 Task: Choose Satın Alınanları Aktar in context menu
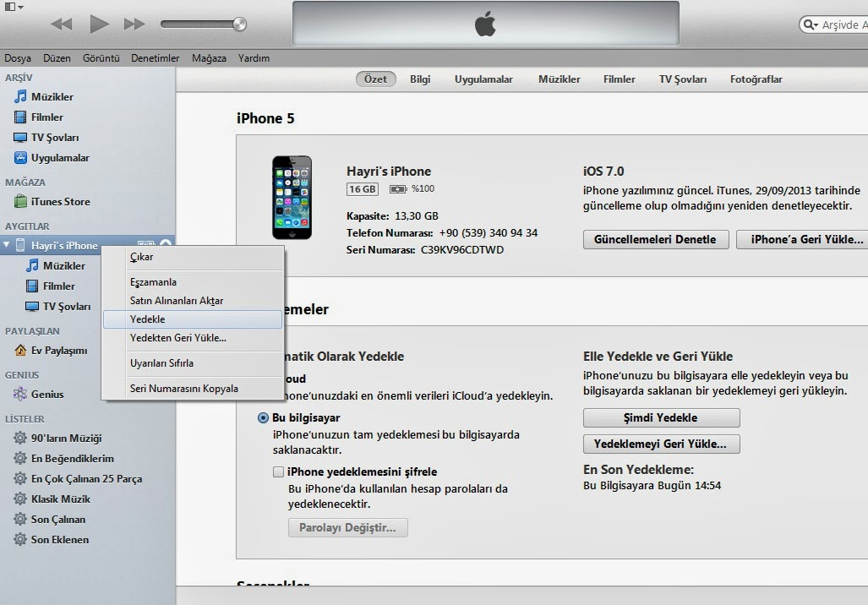(x=193, y=301)
